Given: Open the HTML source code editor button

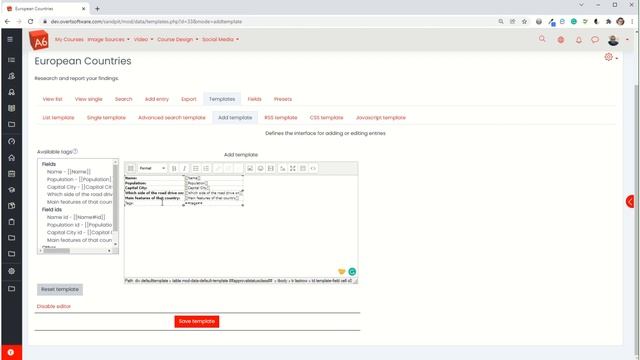Looking at the screenshot, I should [313, 168].
